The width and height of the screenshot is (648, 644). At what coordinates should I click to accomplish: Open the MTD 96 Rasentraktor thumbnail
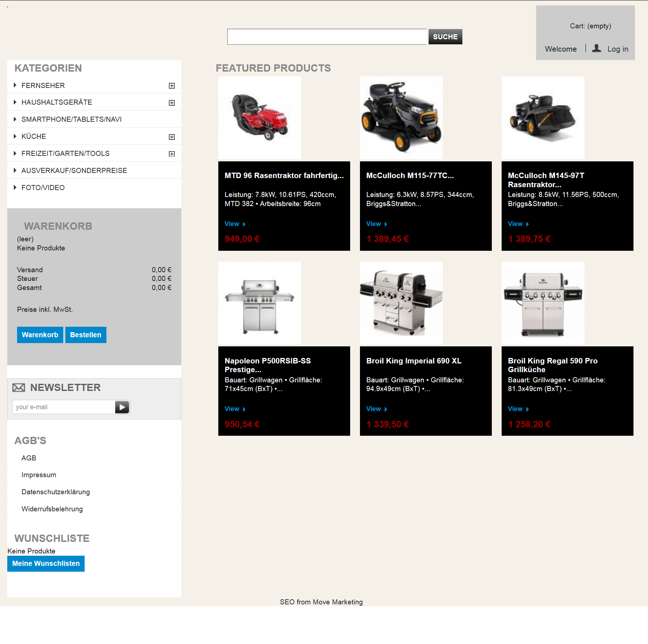tap(260, 118)
